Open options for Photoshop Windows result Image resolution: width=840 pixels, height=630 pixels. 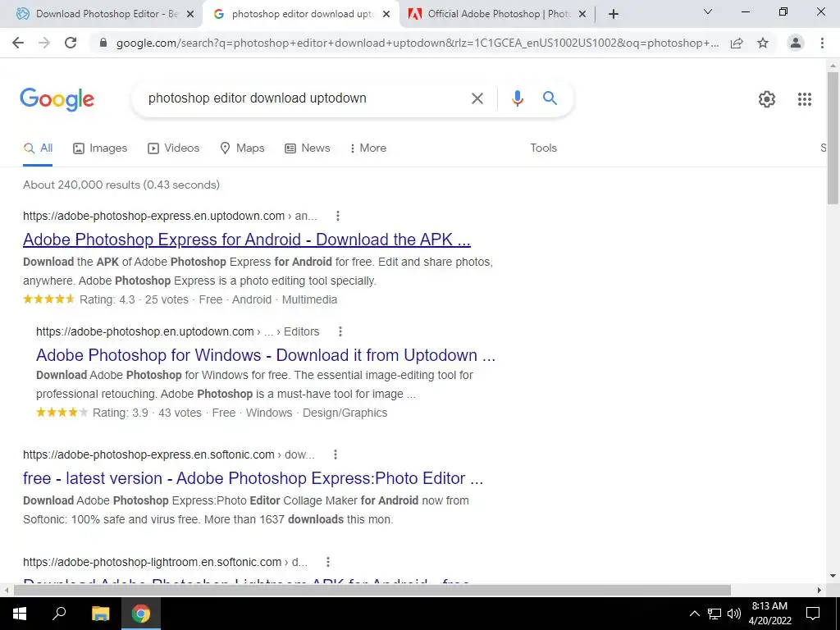tap(340, 331)
